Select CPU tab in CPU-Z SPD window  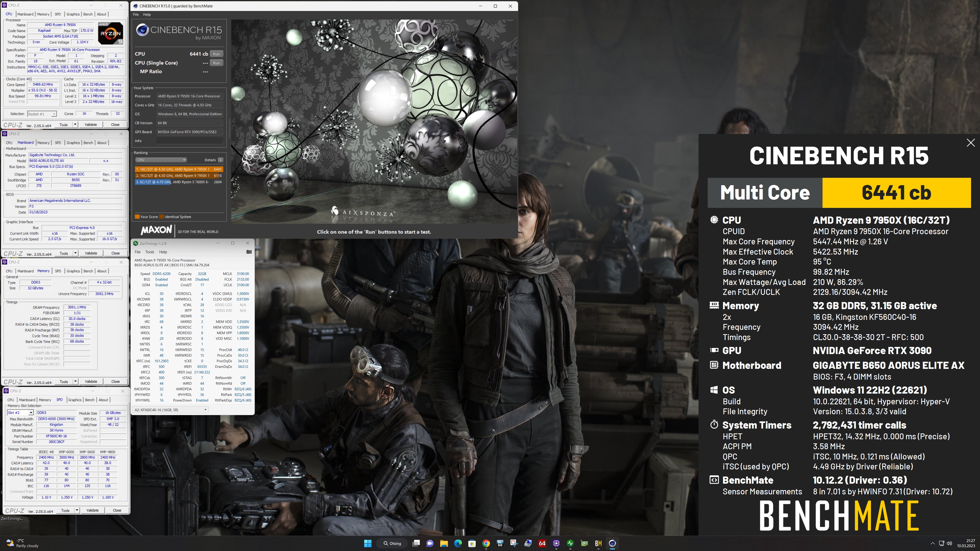click(11, 400)
